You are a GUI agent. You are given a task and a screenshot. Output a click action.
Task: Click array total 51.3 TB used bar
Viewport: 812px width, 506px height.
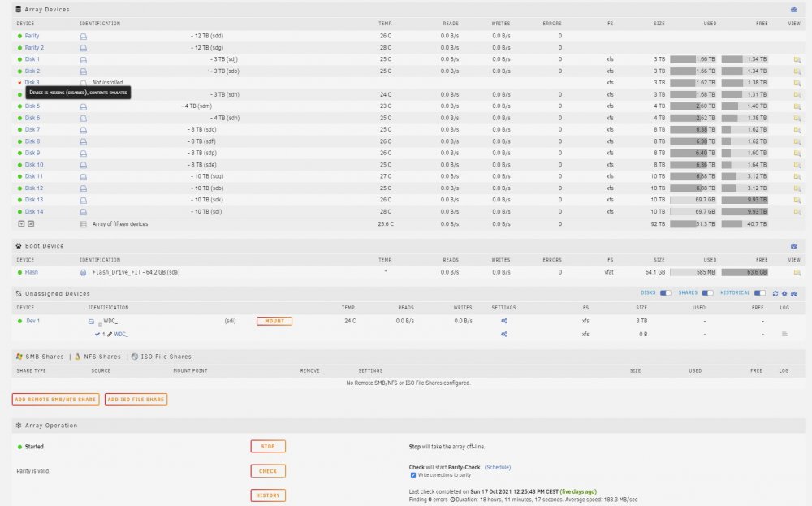pos(693,224)
